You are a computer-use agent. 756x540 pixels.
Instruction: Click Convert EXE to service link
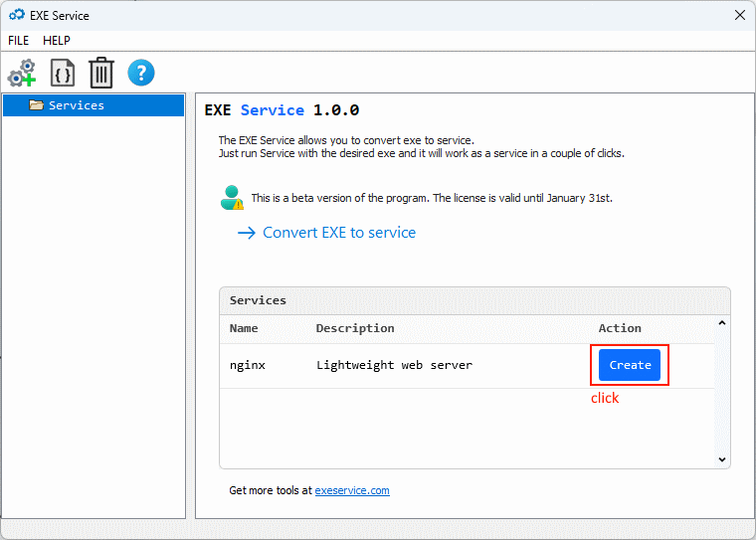339,233
